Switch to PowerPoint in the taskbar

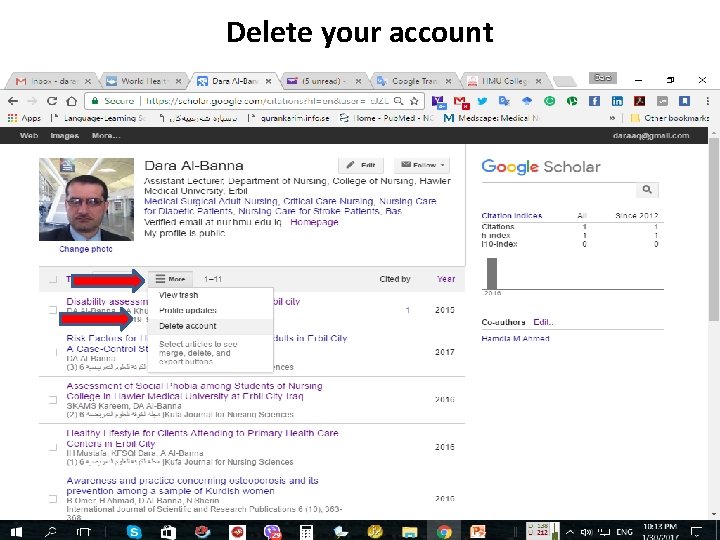pyautogui.click(x=478, y=532)
